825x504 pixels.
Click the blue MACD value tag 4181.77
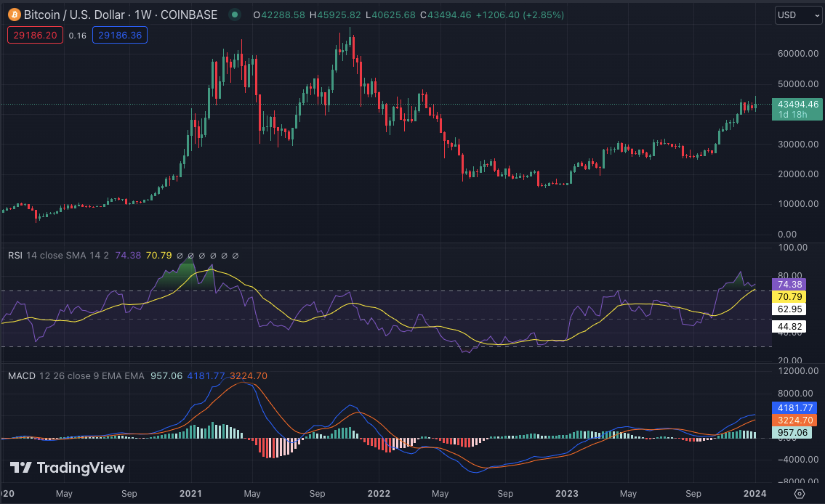click(795, 408)
